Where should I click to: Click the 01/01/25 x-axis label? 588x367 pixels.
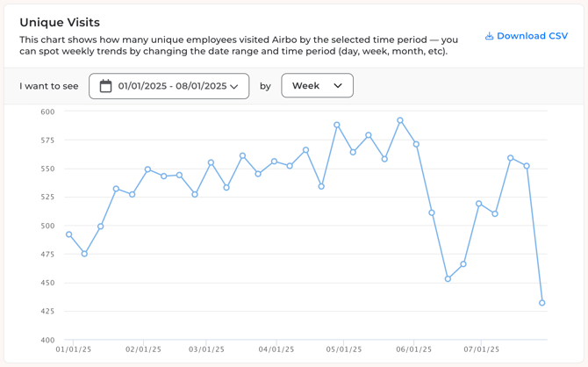[x=74, y=349]
